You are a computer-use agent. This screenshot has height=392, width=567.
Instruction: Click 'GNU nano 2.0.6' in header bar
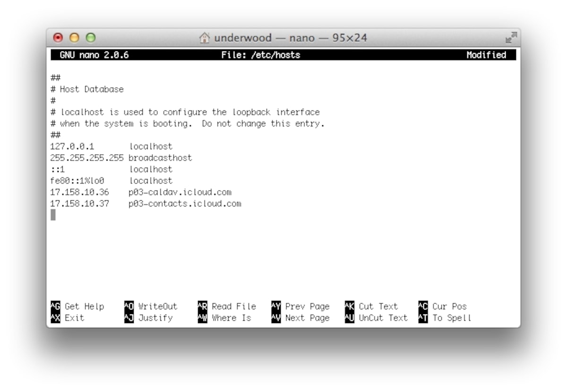click(94, 55)
